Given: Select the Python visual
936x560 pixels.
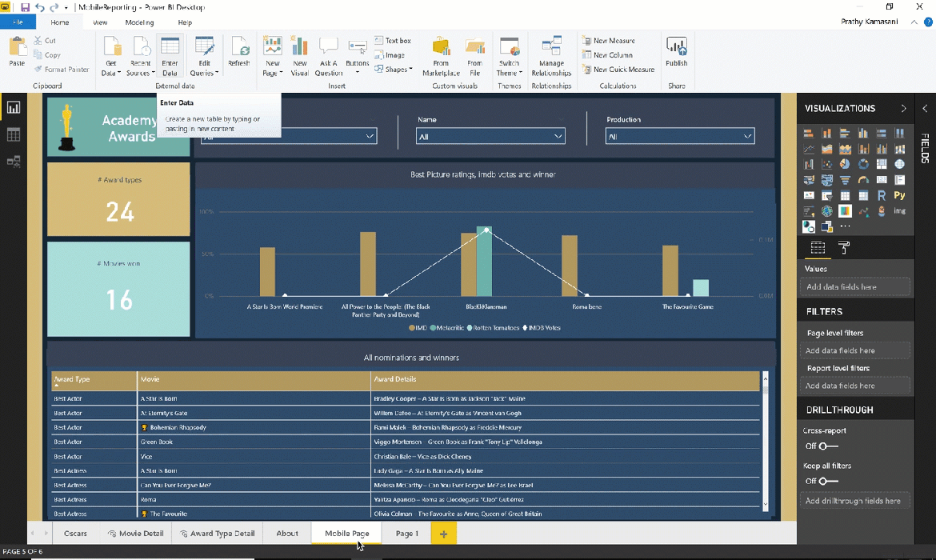Looking at the screenshot, I should pos(899,195).
